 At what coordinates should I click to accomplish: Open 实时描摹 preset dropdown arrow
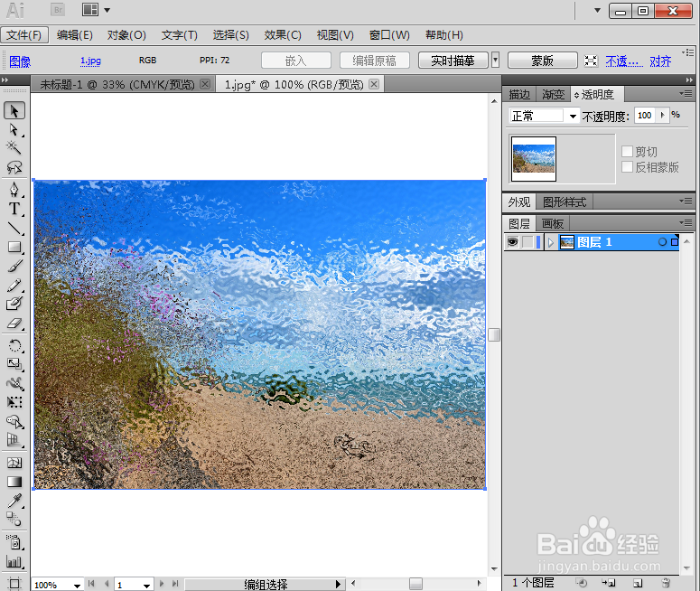coord(495,60)
